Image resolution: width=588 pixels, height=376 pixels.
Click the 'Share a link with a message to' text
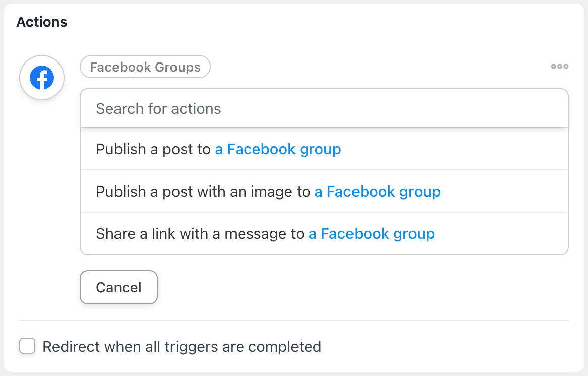click(200, 234)
